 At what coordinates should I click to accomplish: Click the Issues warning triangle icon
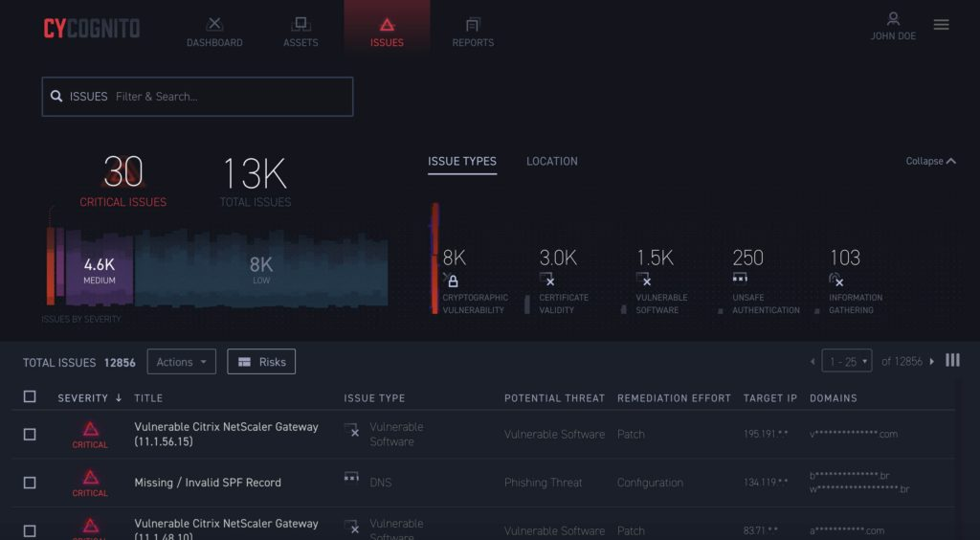387,25
